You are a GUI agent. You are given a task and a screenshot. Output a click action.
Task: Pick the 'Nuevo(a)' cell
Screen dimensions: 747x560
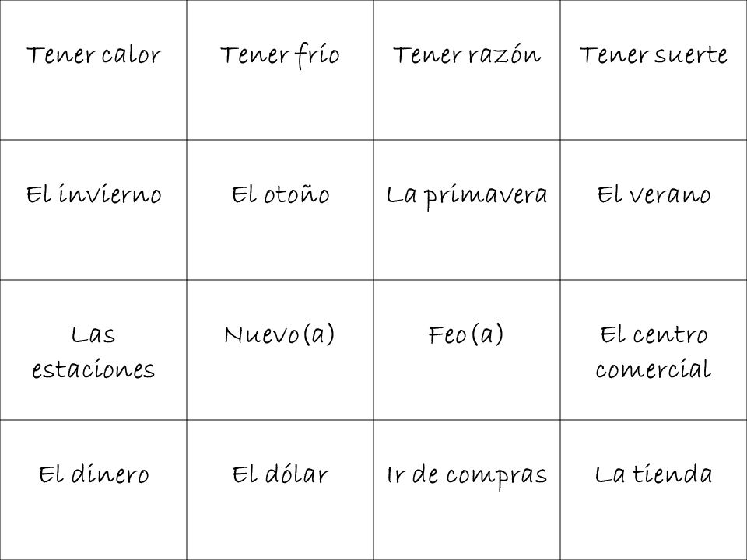tap(280, 350)
